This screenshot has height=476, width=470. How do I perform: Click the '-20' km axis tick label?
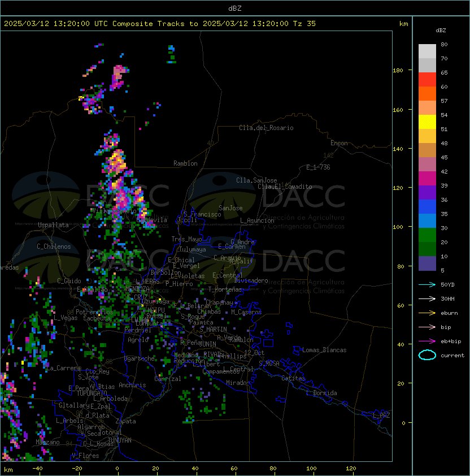[x=77, y=469]
